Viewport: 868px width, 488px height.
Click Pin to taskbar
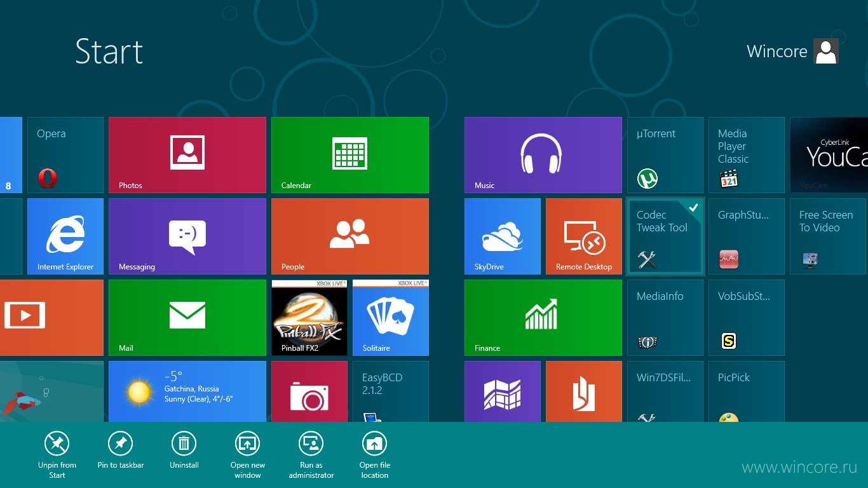click(x=121, y=450)
